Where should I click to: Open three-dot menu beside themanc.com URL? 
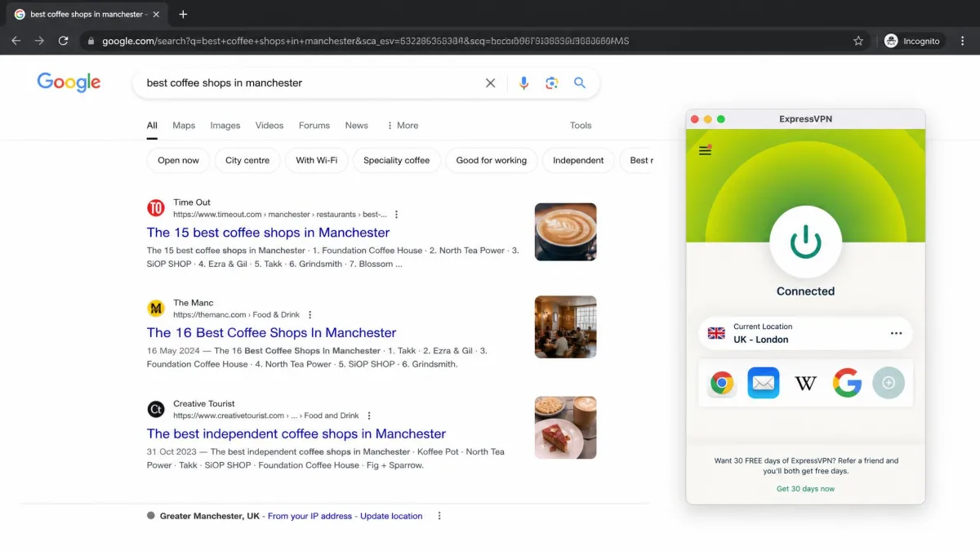coord(310,315)
